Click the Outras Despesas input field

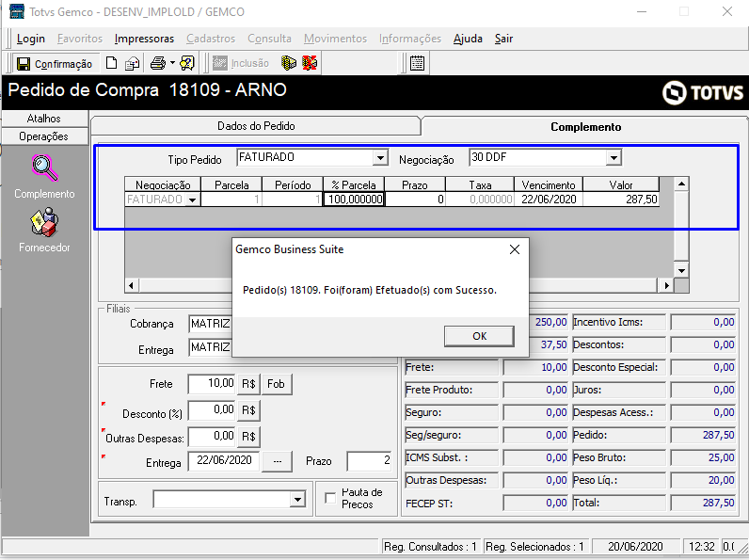[212, 437]
